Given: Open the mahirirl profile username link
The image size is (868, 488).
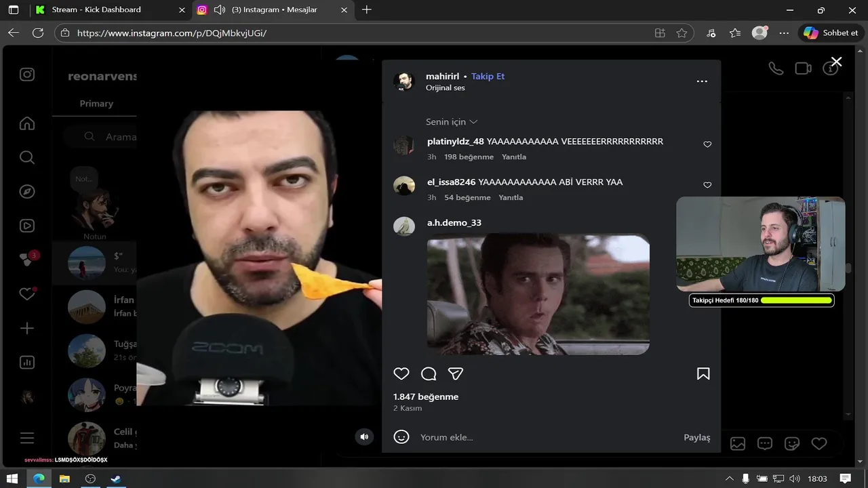Looking at the screenshot, I should [442, 76].
